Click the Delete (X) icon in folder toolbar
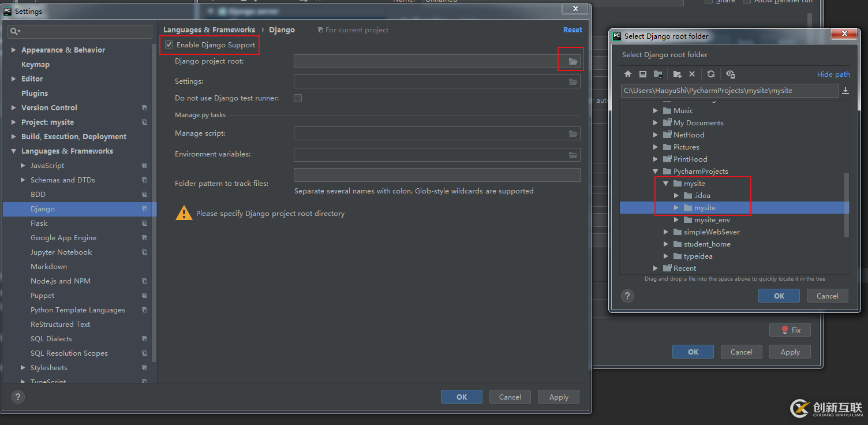868x425 pixels. point(692,74)
